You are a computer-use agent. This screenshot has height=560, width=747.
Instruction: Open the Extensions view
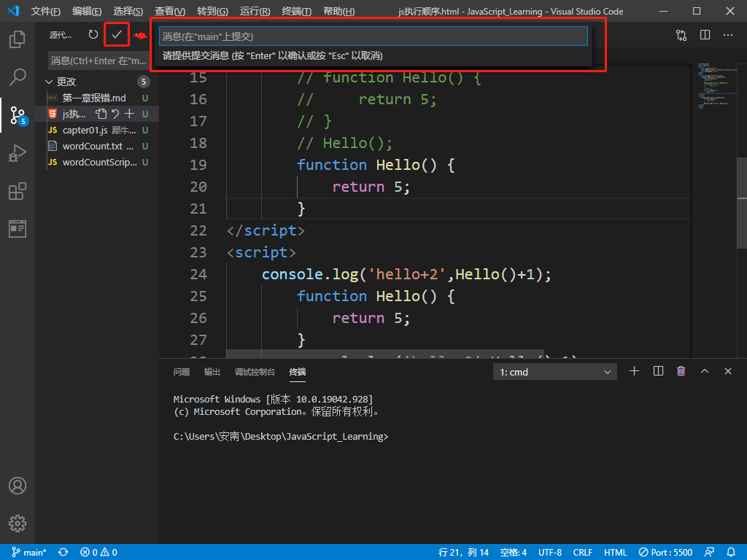[18, 191]
